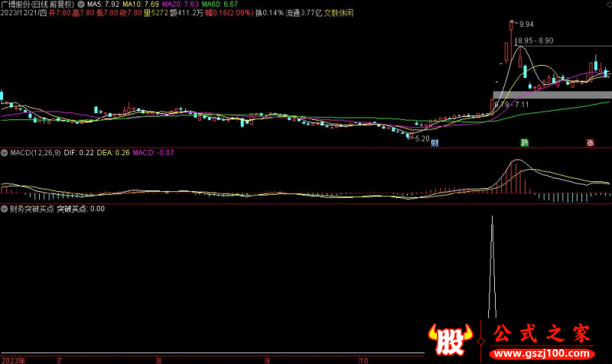Click the 财 financial marker icon

pos(435,143)
